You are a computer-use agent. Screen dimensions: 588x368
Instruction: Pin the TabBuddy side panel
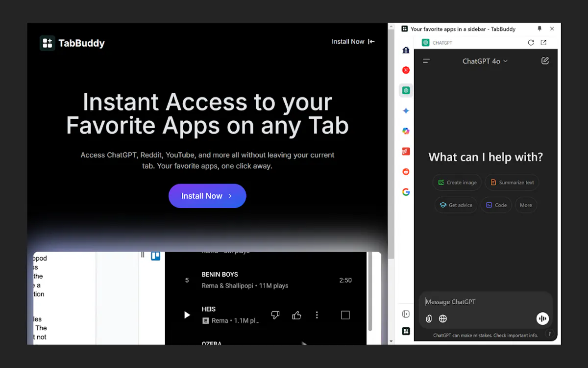click(x=540, y=29)
